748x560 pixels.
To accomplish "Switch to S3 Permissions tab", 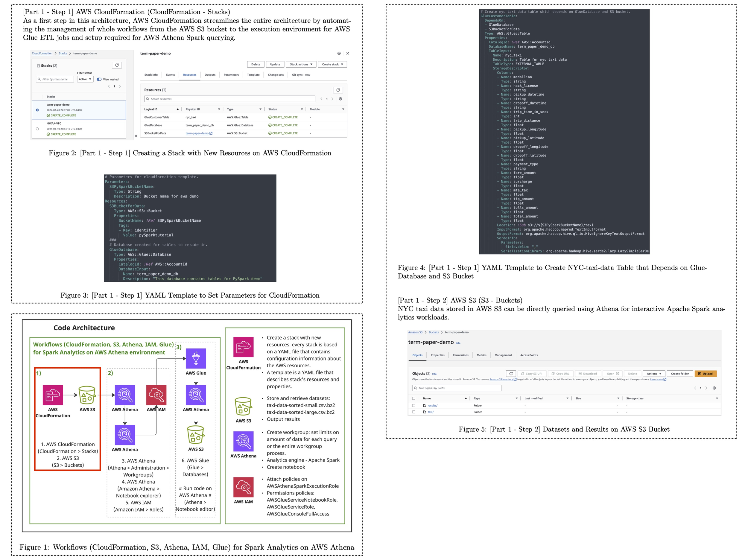I will (x=460, y=355).
